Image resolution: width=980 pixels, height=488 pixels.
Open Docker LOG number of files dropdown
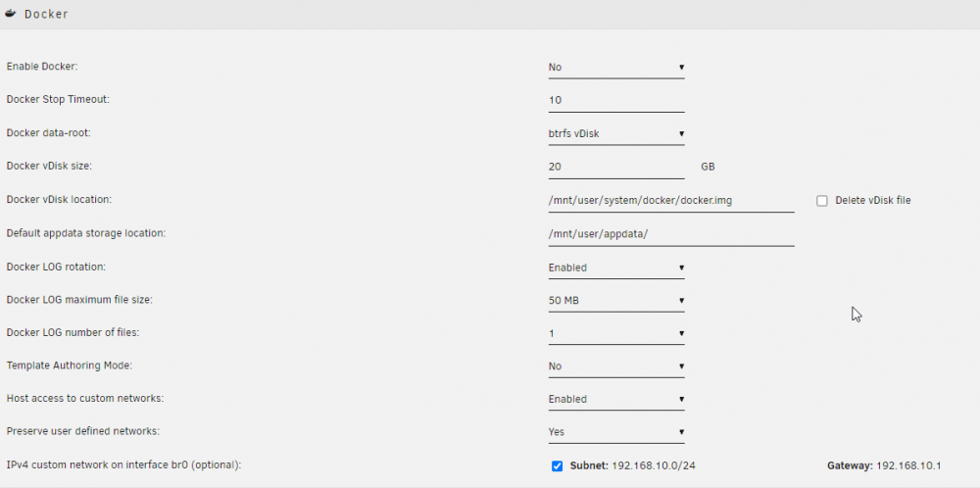[x=616, y=334]
